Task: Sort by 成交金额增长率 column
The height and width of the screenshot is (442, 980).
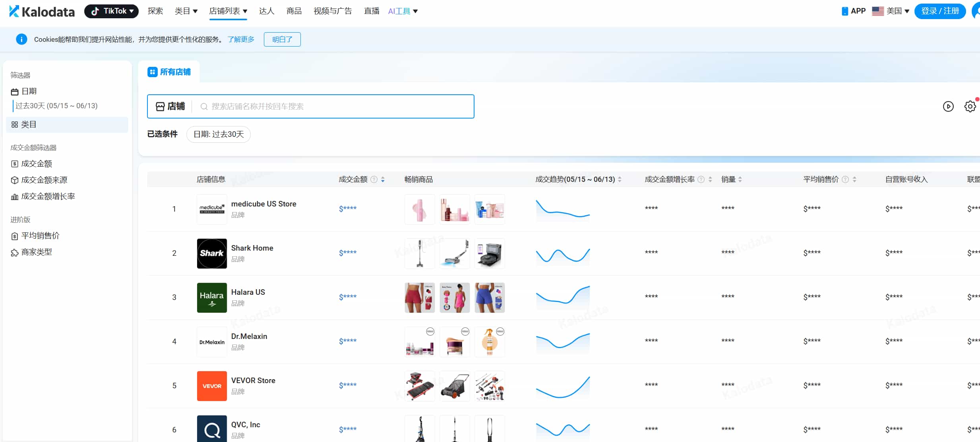Action: click(710, 180)
